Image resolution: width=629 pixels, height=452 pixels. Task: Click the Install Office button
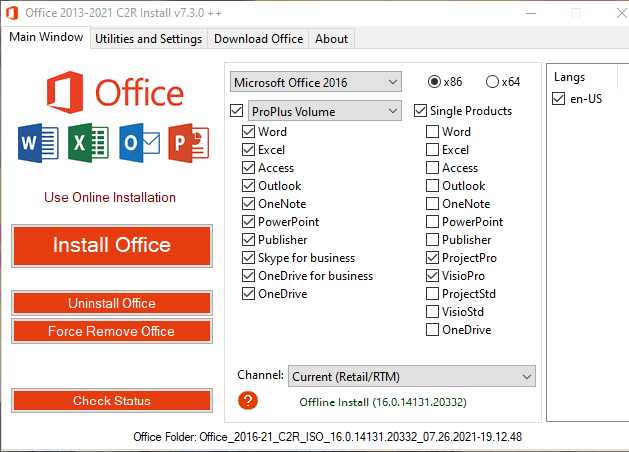pyautogui.click(x=112, y=245)
